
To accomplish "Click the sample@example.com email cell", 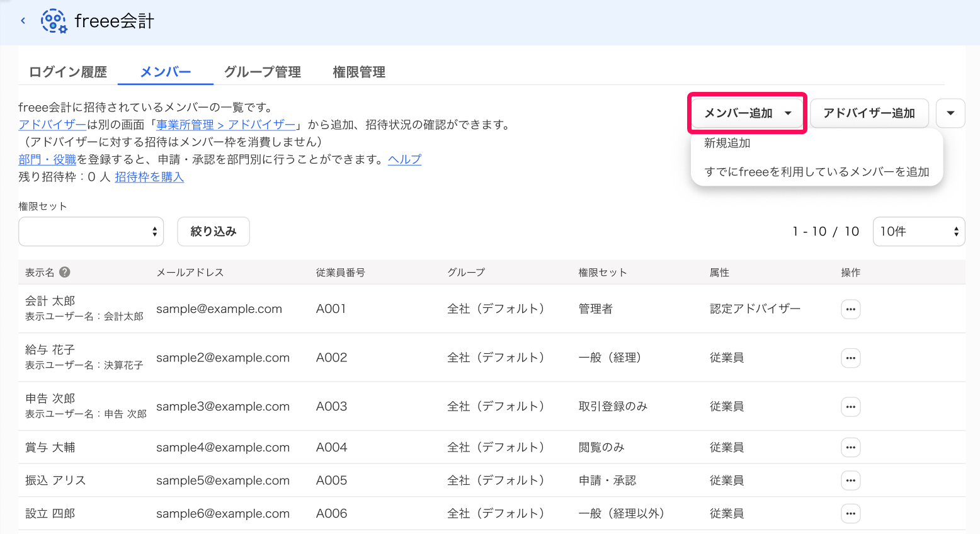I will coord(219,309).
